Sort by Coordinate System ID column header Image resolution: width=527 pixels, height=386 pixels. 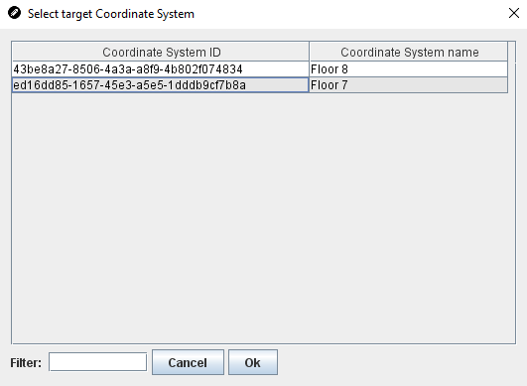(161, 52)
